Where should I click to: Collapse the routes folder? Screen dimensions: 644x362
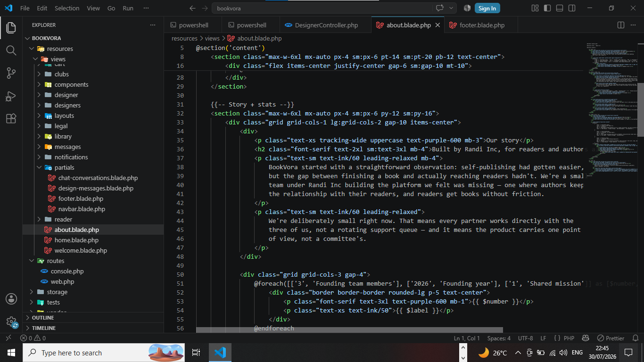point(32,261)
